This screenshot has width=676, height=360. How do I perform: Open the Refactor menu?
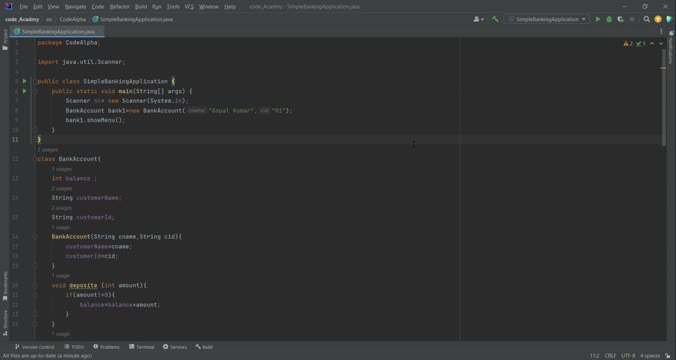point(119,6)
